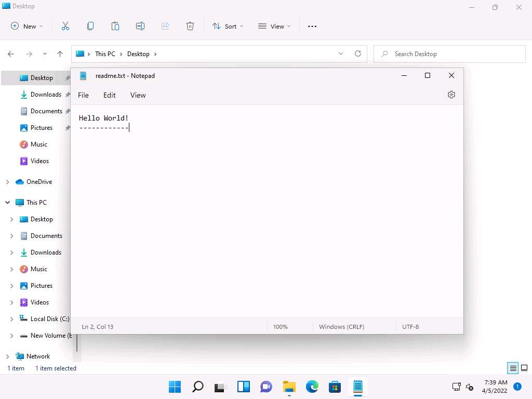The height and width of the screenshot is (399, 532).
Task: Open Microsoft Edge from the taskbar
Action: pos(312,387)
